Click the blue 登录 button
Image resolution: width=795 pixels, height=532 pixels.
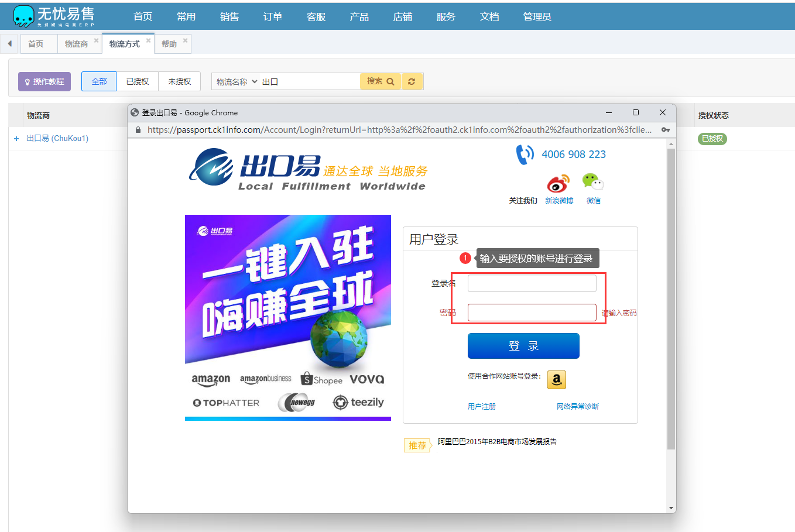pos(523,346)
